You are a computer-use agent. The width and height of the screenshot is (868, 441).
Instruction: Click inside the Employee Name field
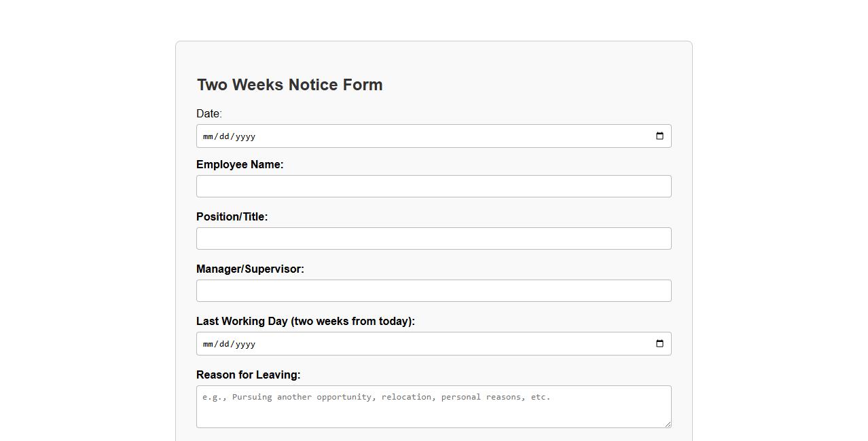pos(433,186)
